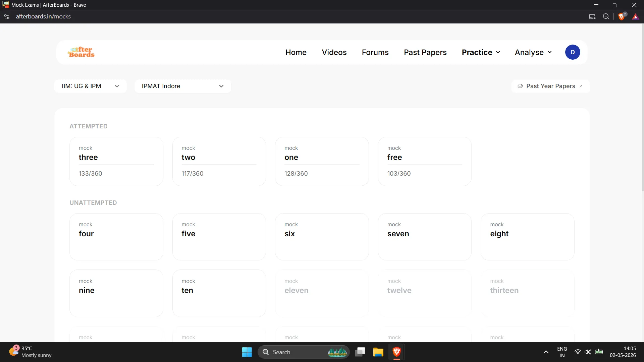Start unattempted mock seven
The image size is (644, 362).
(425, 237)
